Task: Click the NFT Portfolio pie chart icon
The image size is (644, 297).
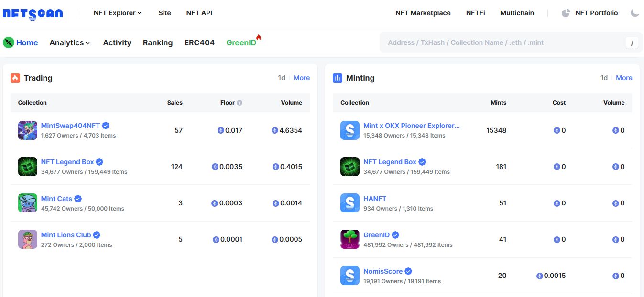Action: pyautogui.click(x=566, y=13)
